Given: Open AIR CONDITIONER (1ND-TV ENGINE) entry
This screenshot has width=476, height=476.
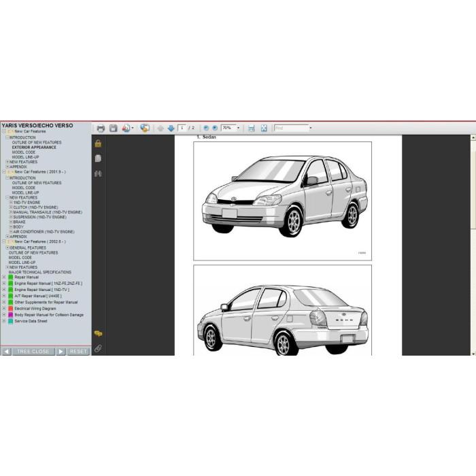Looking at the screenshot, I should (x=44, y=232).
